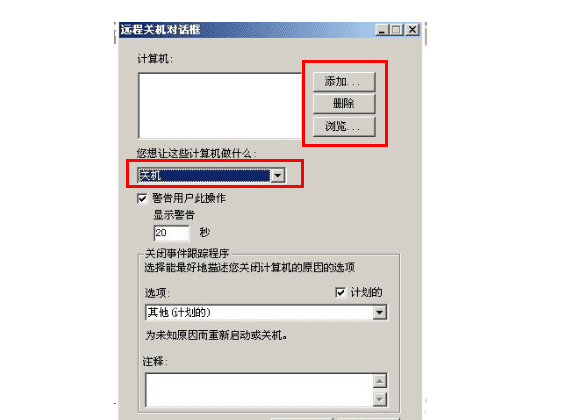Click the 删除 button

[x=344, y=104]
